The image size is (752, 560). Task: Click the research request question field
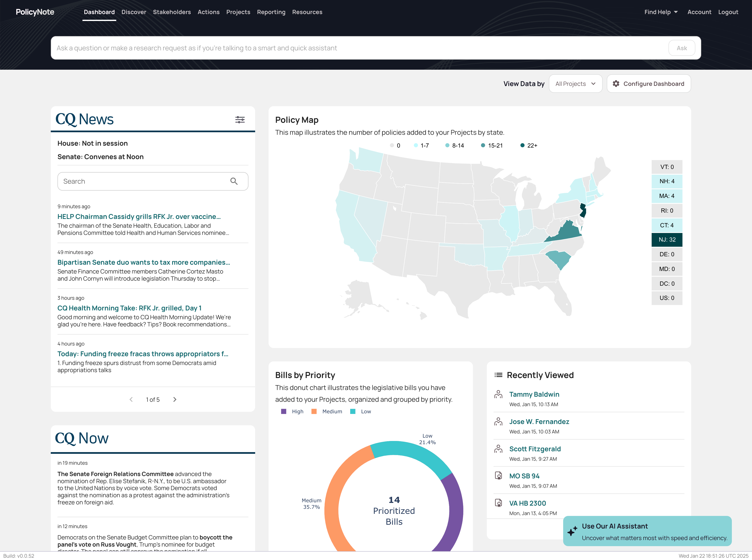359,48
